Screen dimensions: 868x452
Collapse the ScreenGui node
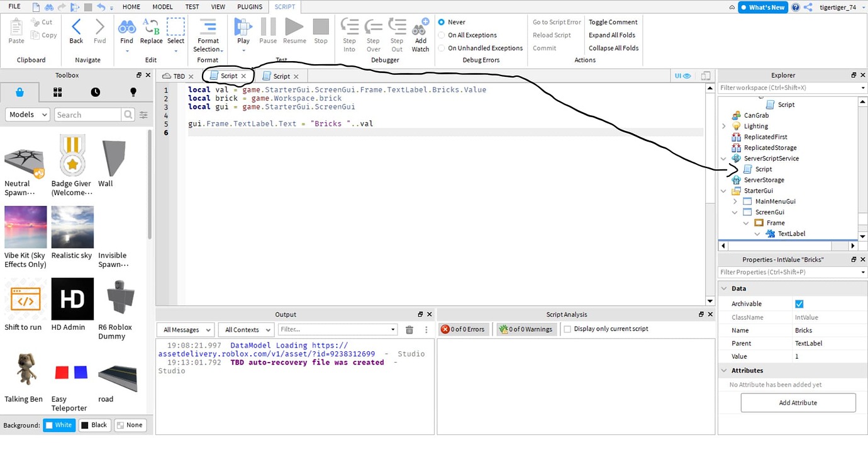coord(735,212)
